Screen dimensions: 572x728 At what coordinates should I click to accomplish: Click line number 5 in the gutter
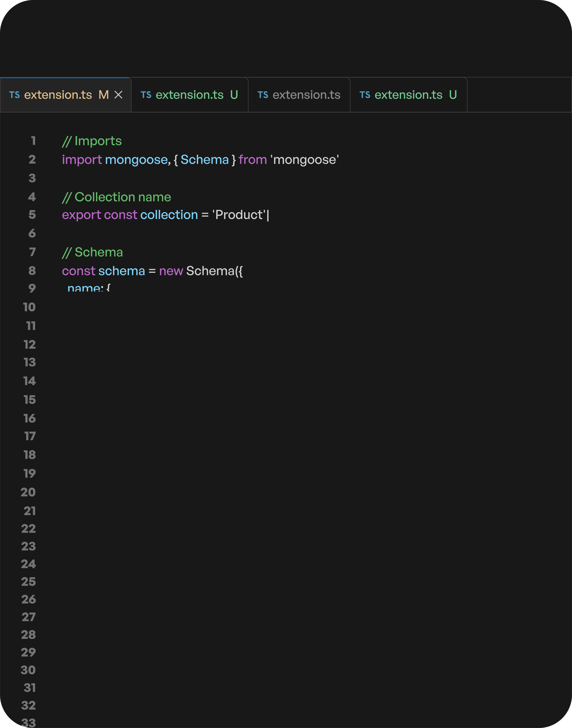(32, 215)
